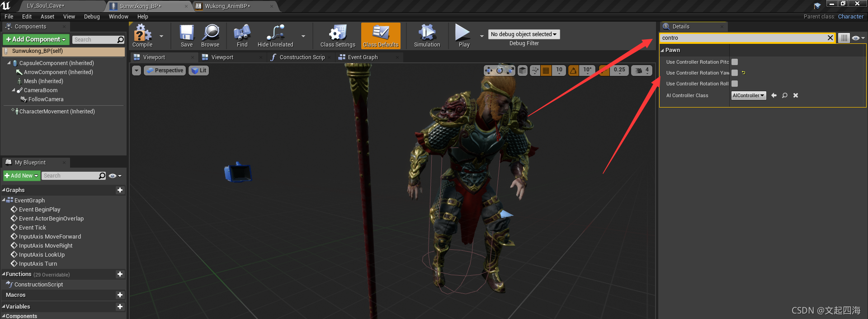The width and height of the screenshot is (868, 319).
Task: Select InputAxis MoveForward event
Action: click(50, 237)
